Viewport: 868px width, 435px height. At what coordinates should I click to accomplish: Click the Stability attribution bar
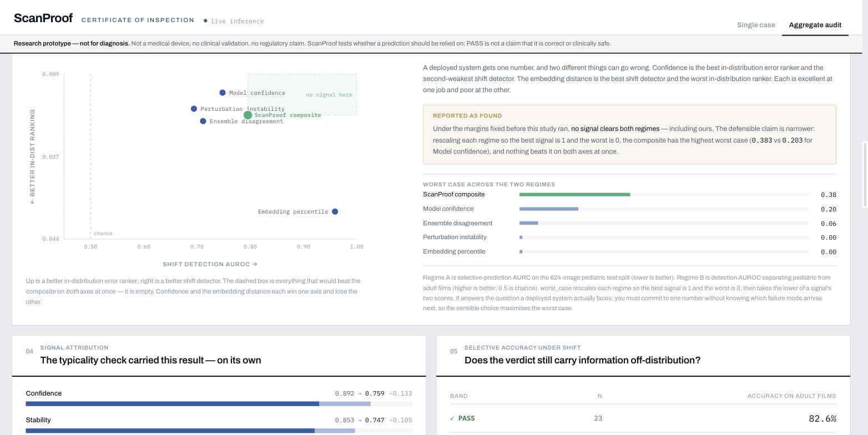click(x=219, y=431)
